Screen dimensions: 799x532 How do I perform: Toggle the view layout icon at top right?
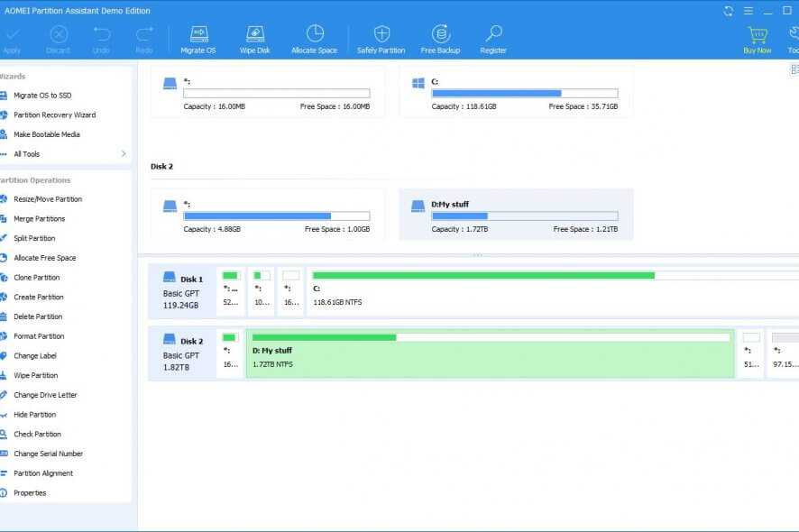tap(794, 69)
